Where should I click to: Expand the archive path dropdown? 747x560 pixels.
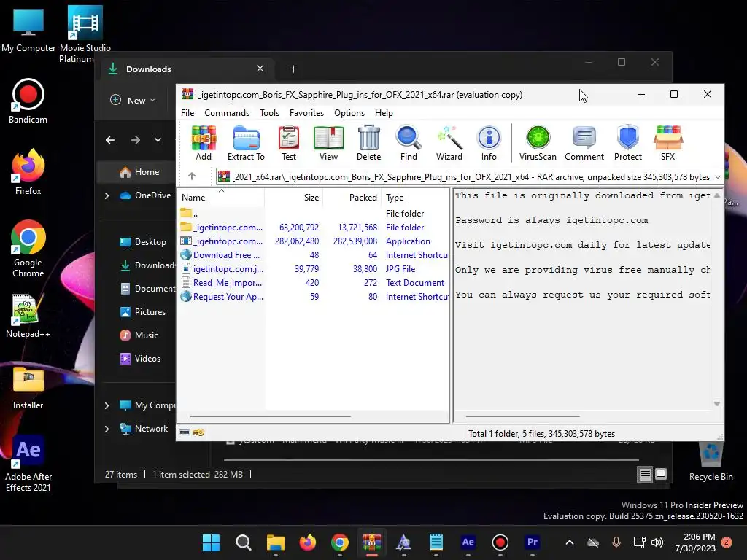point(718,176)
